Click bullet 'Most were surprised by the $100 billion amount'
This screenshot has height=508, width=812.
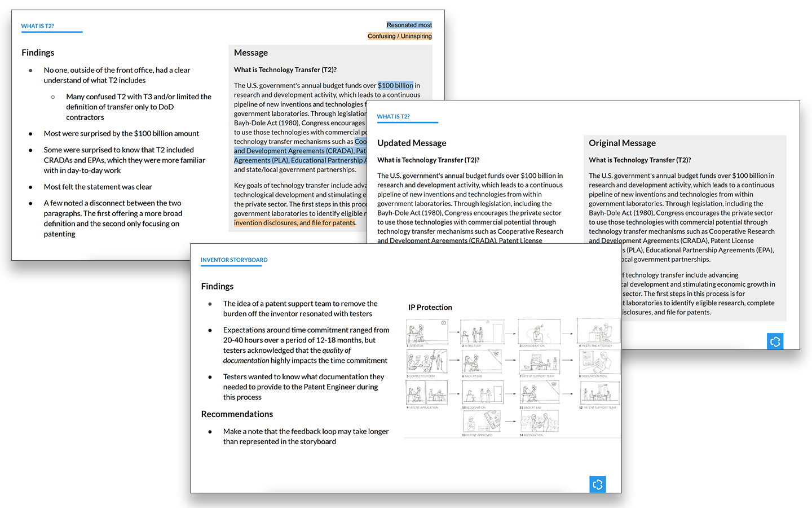click(x=121, y=133)
